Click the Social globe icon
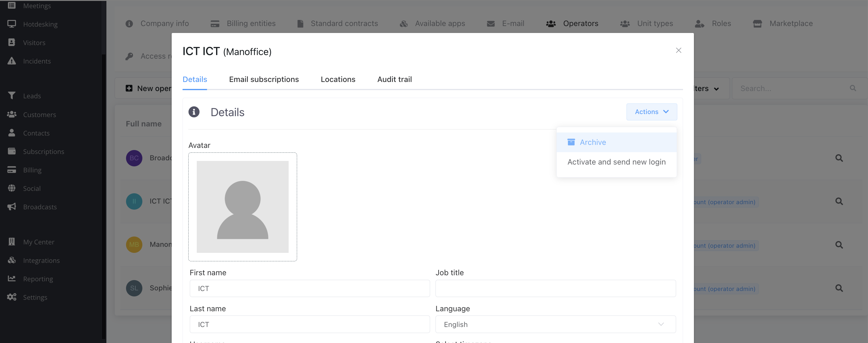The width and height of the screenshot is (868, 343). pos(11,188)
